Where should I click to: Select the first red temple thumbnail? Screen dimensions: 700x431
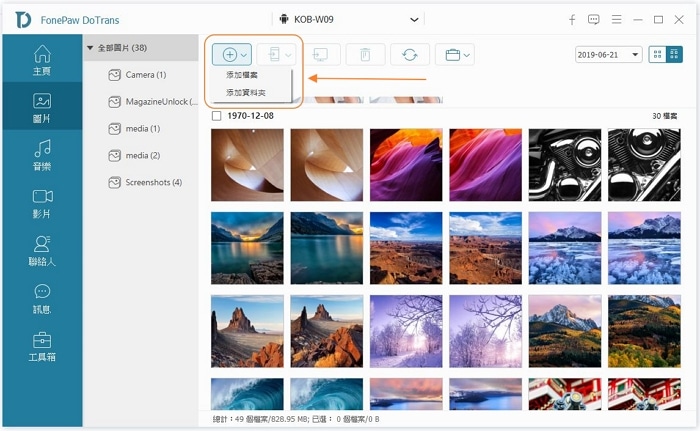(x=565, y=394)
